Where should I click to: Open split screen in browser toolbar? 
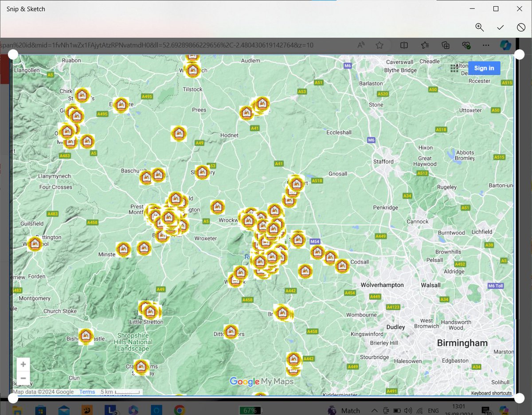[404, 45]
